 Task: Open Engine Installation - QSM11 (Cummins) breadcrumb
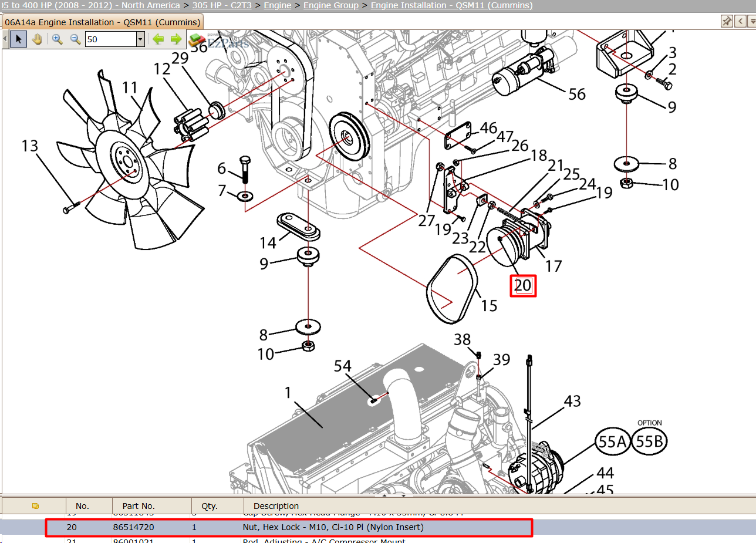pyautogui.click(x=452, y=5)
